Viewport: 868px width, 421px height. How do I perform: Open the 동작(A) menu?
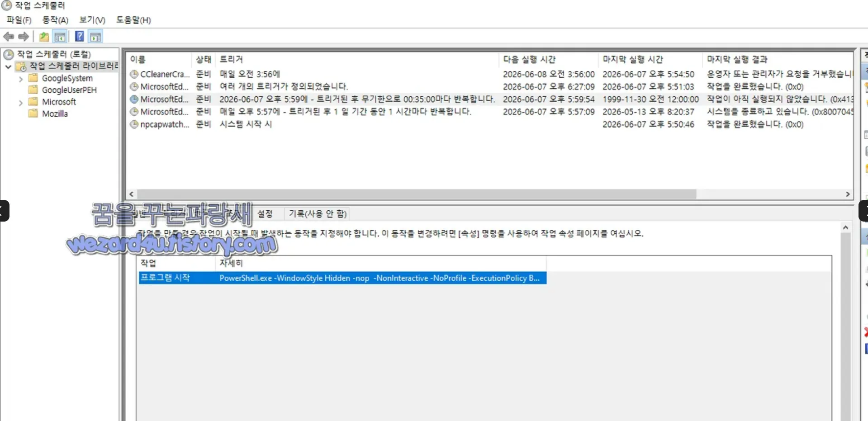[55, 20]
